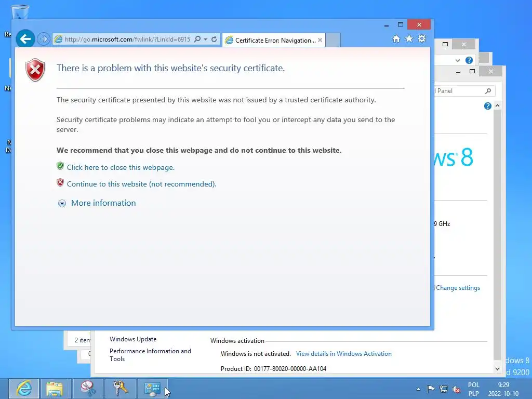View details in Windows Activation
Viewport: 532px width, 399px height.
click(x=344, y=354)
